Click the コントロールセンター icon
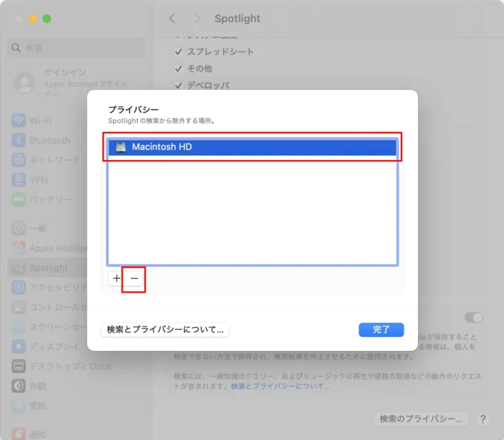Image resolution: width=504 pixels, height=440 pixels. (18, 307)
